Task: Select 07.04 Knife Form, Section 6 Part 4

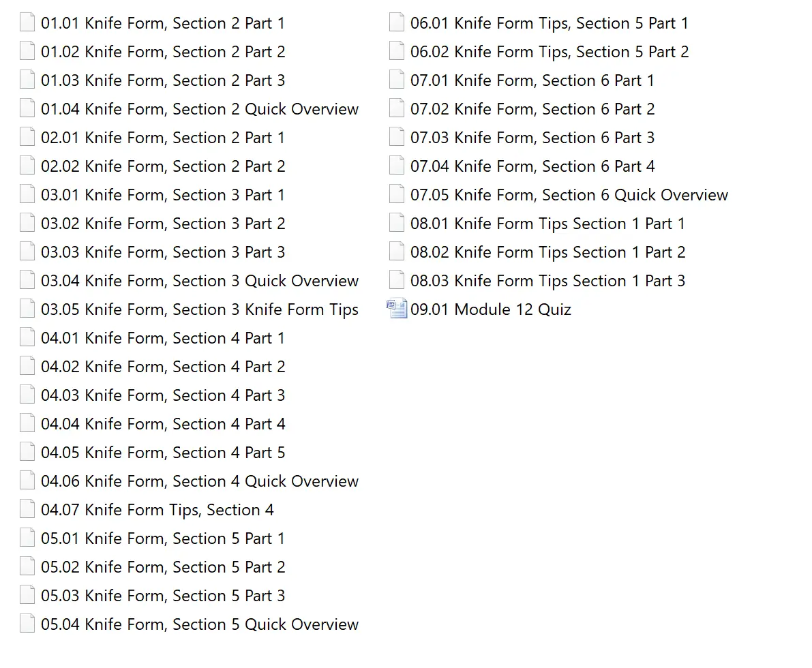Action: [x=532, y=166]
